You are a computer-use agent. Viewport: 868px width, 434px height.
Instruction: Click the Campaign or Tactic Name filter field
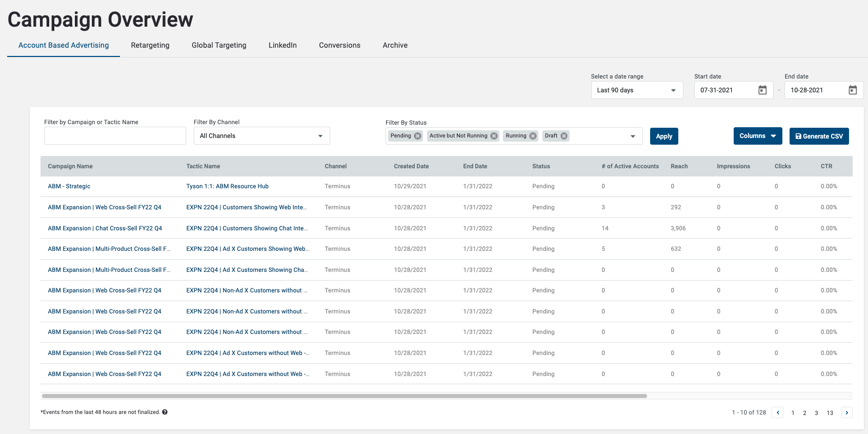115,136
